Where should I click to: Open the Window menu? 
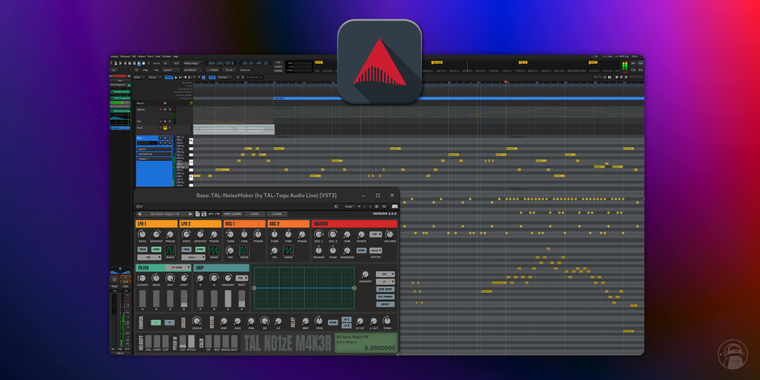click(167, 56)
